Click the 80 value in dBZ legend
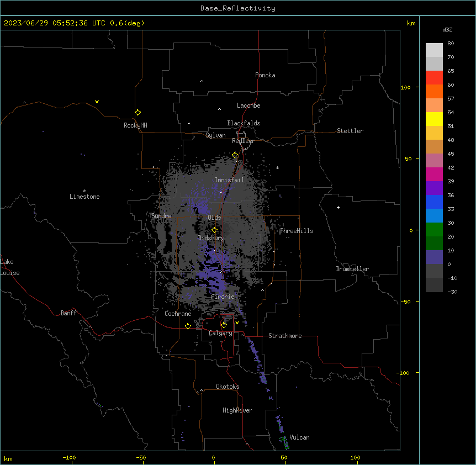Viewport: 476px width, 465px height. pyautogui.click(x=451, y=44)
